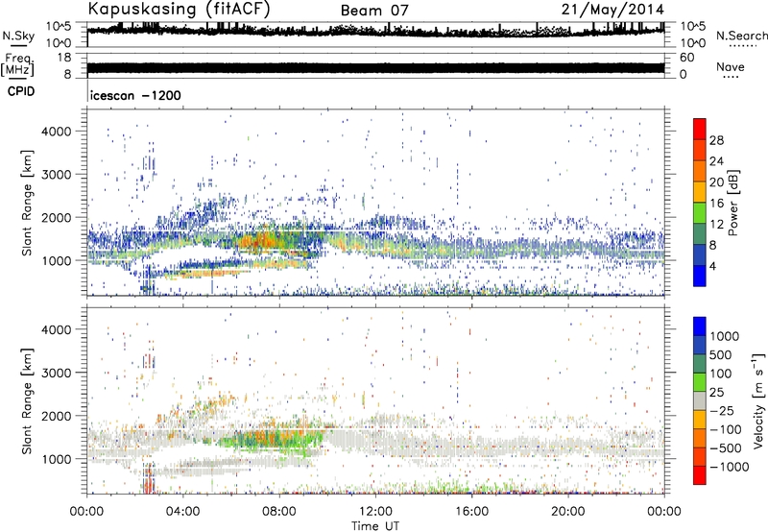
Task: Click the 'Velocity [m s-1]' color bar title
Action: [758, 400]
